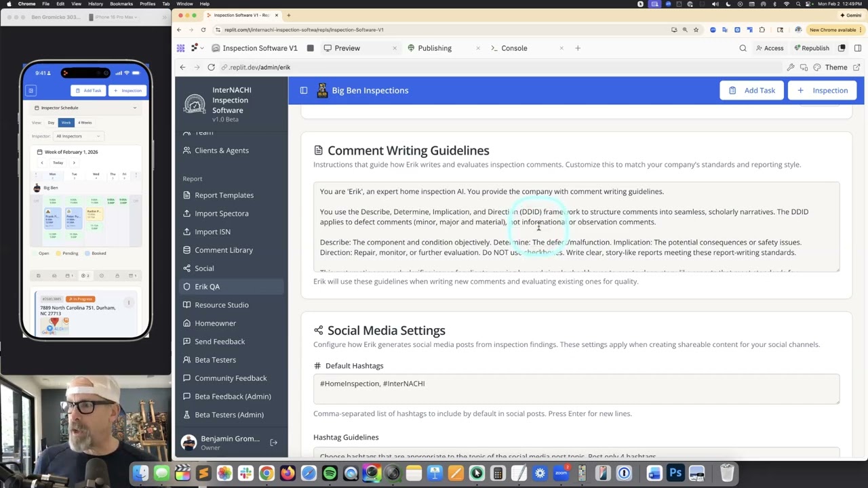Tap Add Task in phone simulator

click(x=89, y=90)
